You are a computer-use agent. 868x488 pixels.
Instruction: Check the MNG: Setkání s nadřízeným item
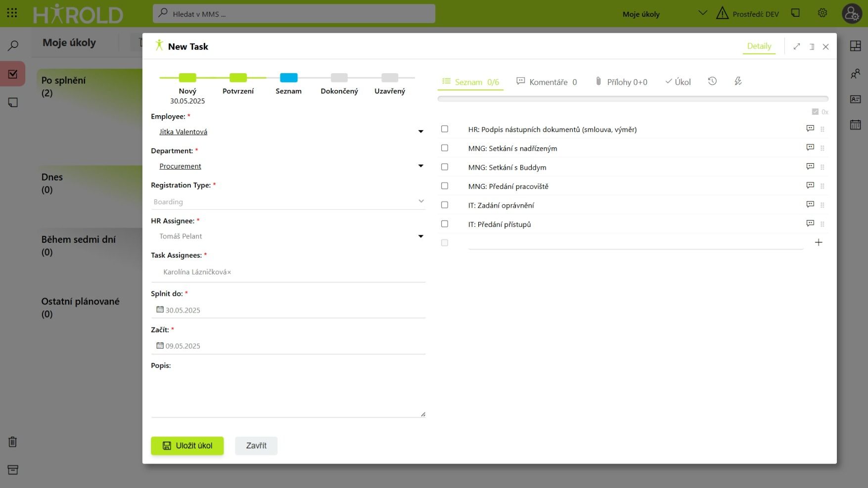[445, 148]
